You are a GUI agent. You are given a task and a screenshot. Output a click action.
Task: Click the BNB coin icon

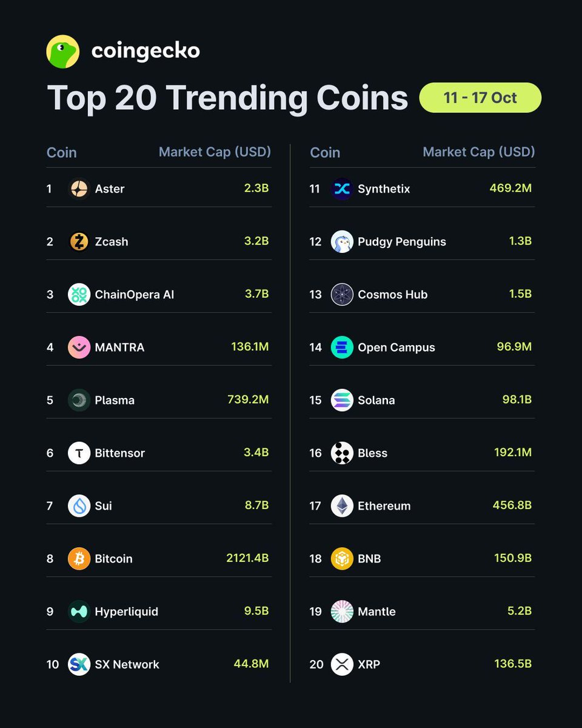(x=342, y=559)
